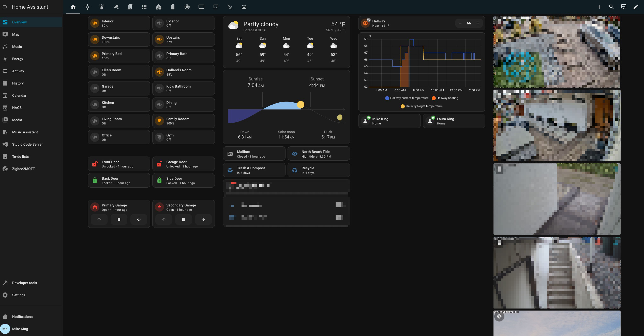
Task: Toggle Hallway heating legend item
Action: coord(445,98)
